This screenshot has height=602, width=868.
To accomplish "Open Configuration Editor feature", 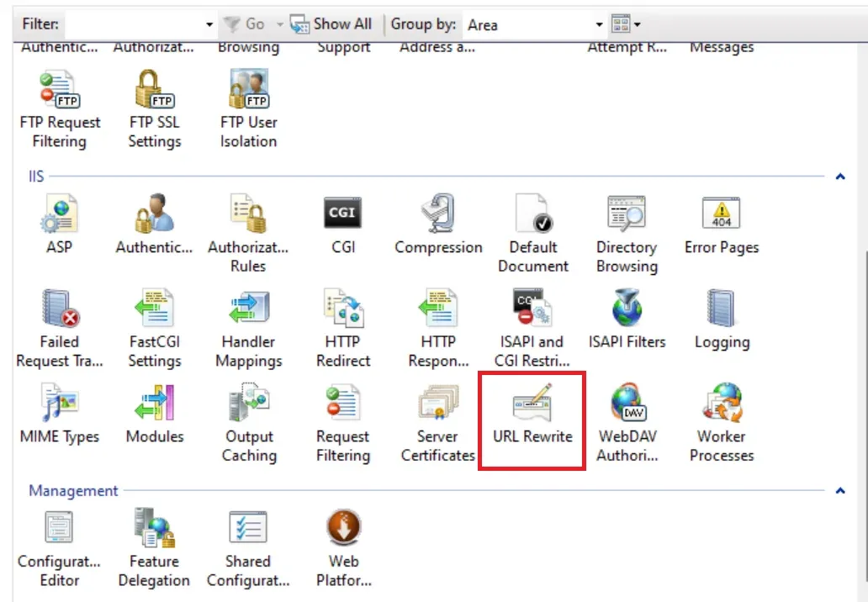I will 59,548.
